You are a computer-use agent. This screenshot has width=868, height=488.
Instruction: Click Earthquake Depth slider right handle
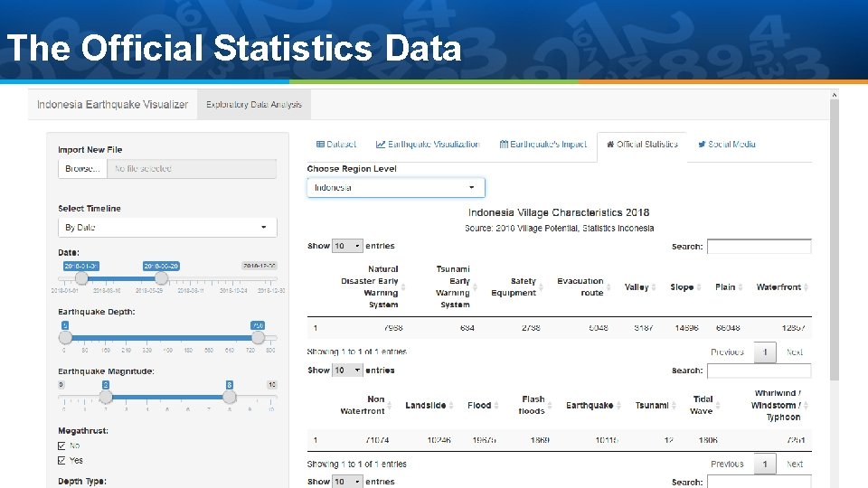[x=258, y=337]
